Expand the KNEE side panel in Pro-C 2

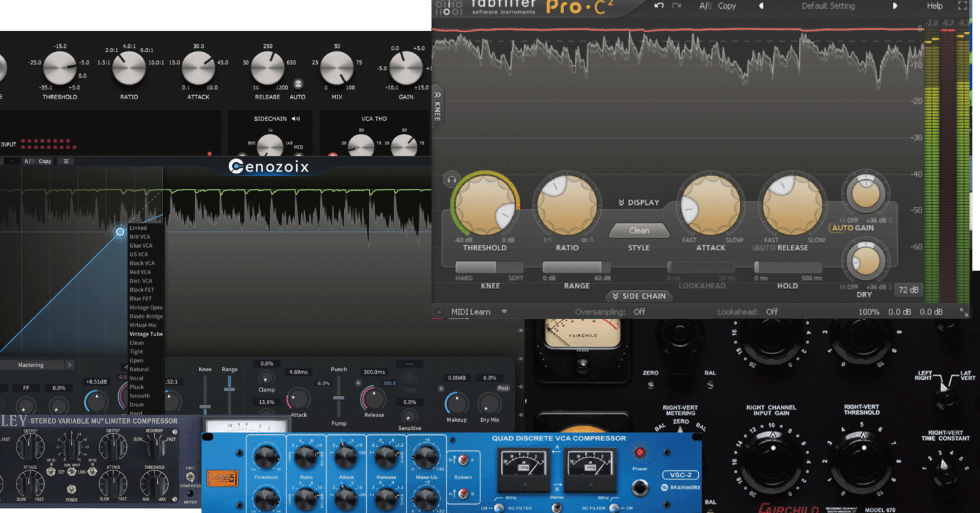click(x=438, y=107)
